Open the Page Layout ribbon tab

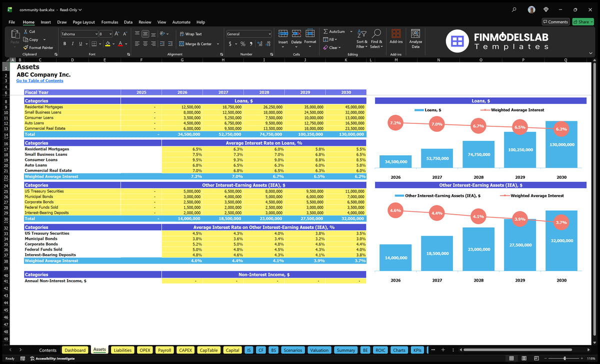pos(83,22)
